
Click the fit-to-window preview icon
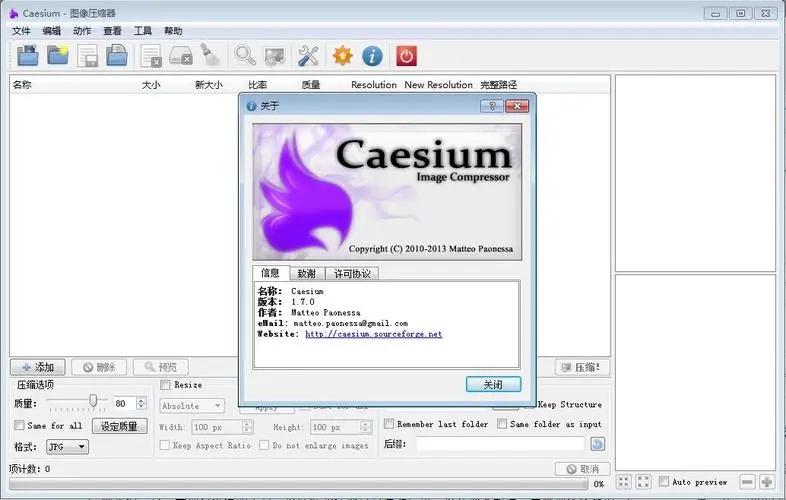[x=624, y=482]
